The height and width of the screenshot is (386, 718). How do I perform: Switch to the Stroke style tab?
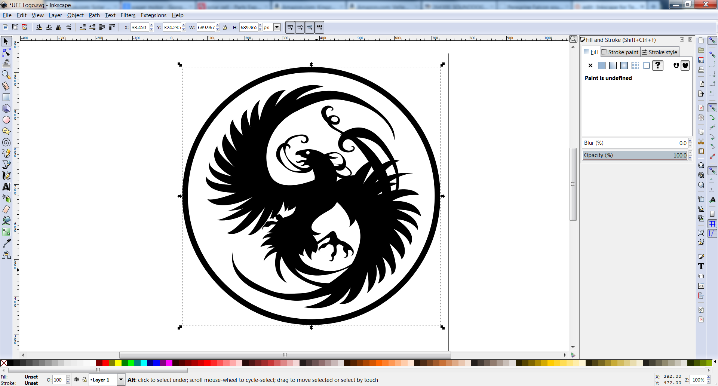(659, 52)
